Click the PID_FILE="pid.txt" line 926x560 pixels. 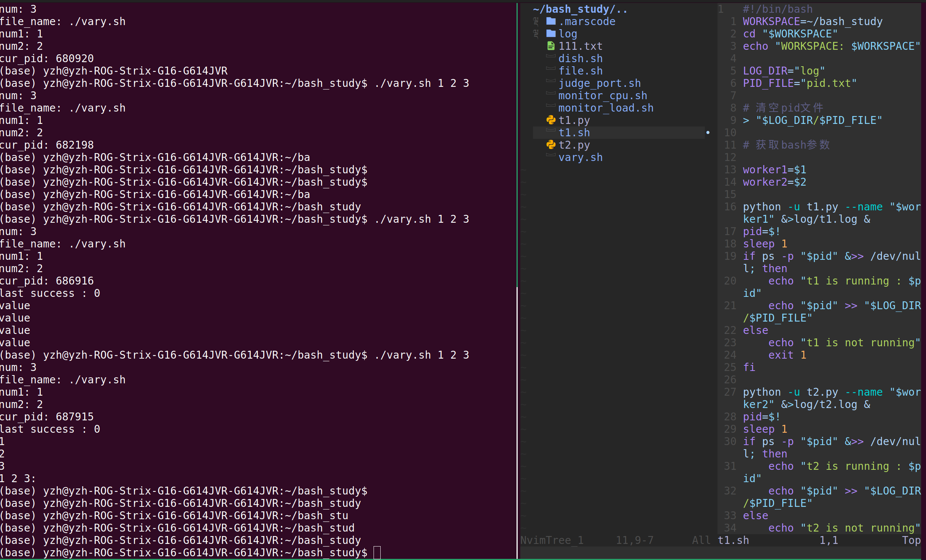point(800,83)
